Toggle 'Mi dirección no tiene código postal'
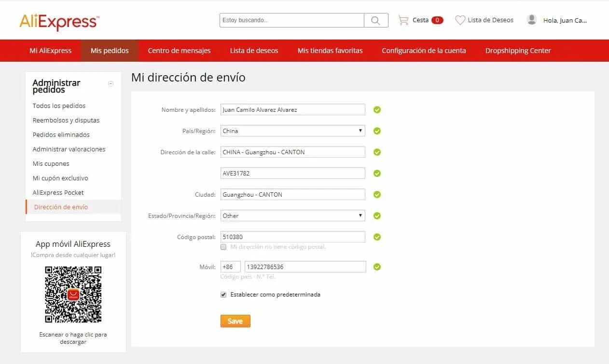The height and width of the screenshot is (364, 609). click(223, 247)
